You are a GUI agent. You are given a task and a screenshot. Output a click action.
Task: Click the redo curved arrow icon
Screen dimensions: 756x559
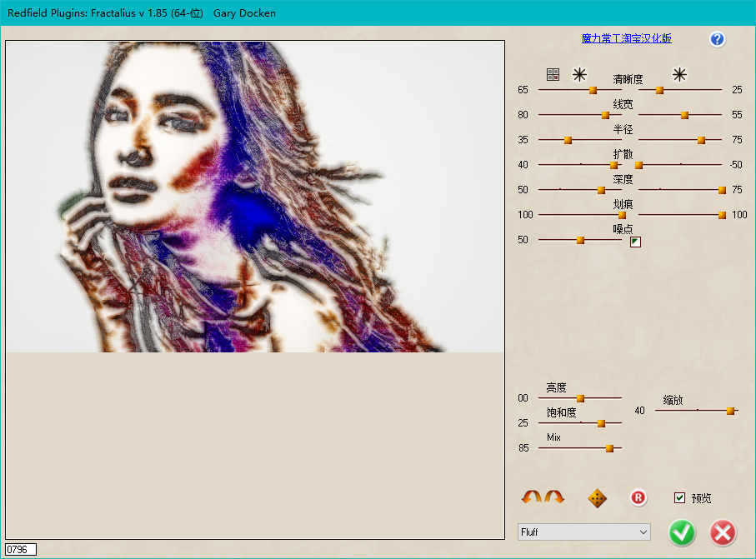pos(554,497)
